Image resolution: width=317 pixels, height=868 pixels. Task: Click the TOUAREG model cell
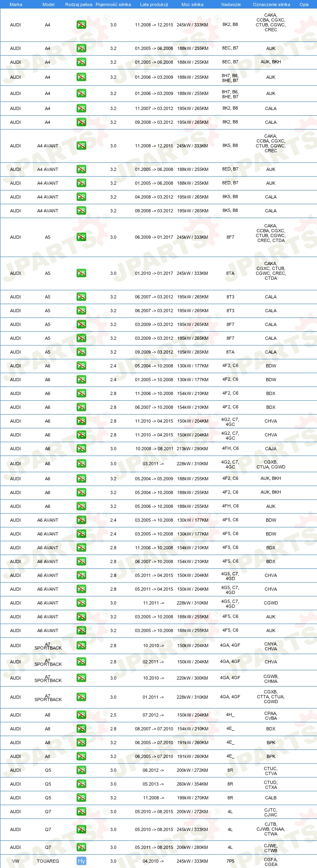(x=48, y=861)
